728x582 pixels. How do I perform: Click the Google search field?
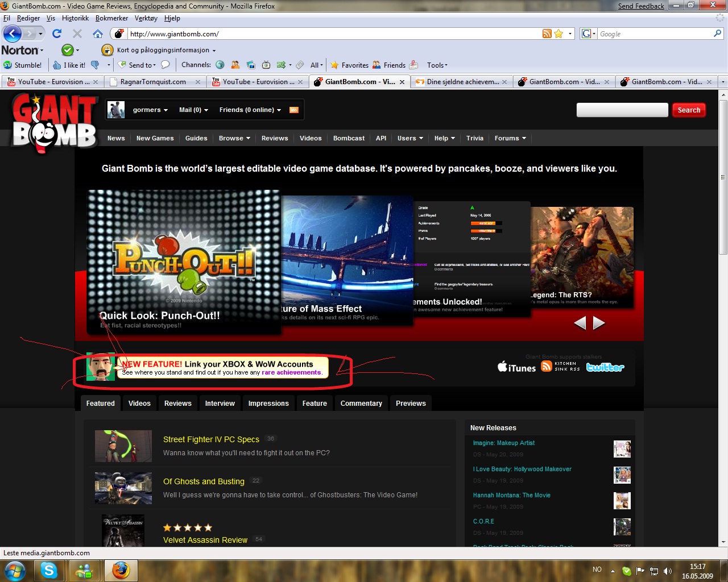655,34
